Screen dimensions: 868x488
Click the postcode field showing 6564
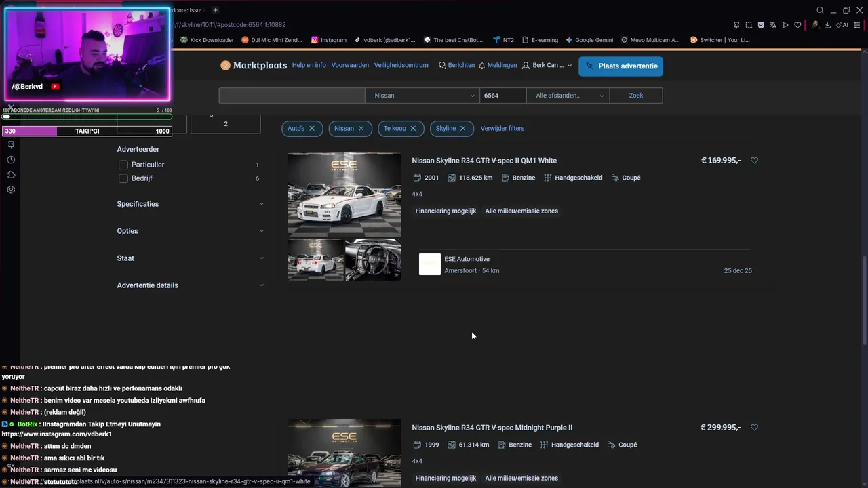coord(503,96)
